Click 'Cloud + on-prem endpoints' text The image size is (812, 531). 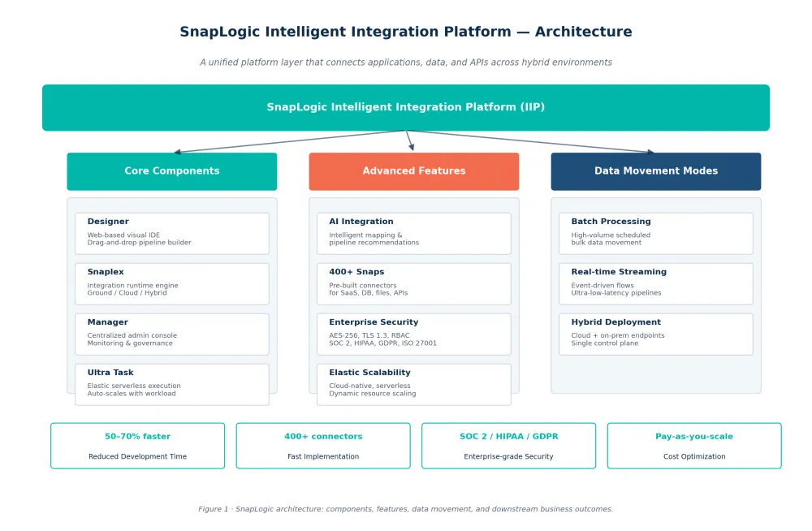(x=617, y=335)
